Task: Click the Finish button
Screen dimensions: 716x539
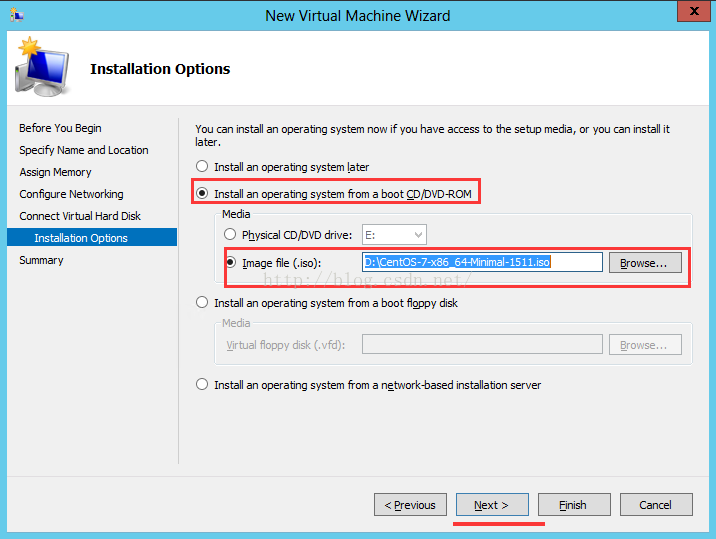Action: (x=574, y=505)
